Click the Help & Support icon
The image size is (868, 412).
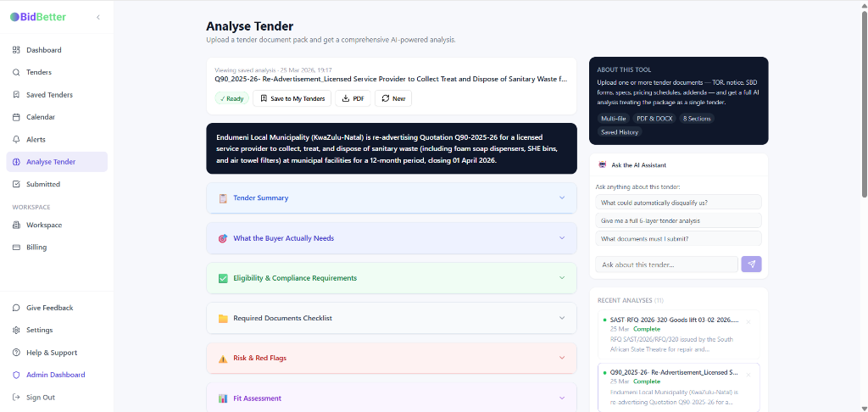tap(16, 353)
